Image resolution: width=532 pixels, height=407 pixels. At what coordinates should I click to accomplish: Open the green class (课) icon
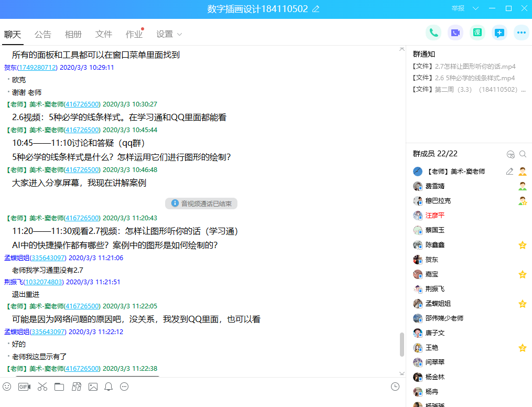(477, 33)
